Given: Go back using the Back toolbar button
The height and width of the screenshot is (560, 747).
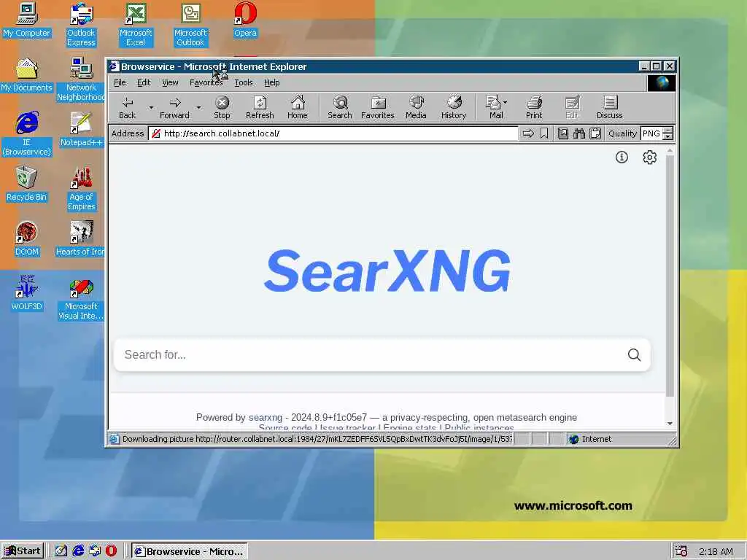Looking at the screenshot, I should click(x=127, y=108).
